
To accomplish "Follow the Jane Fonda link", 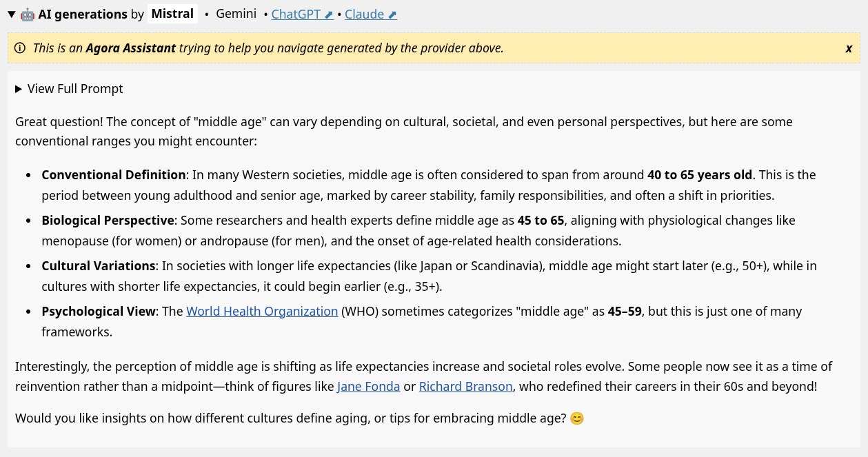I will (368, 387).
